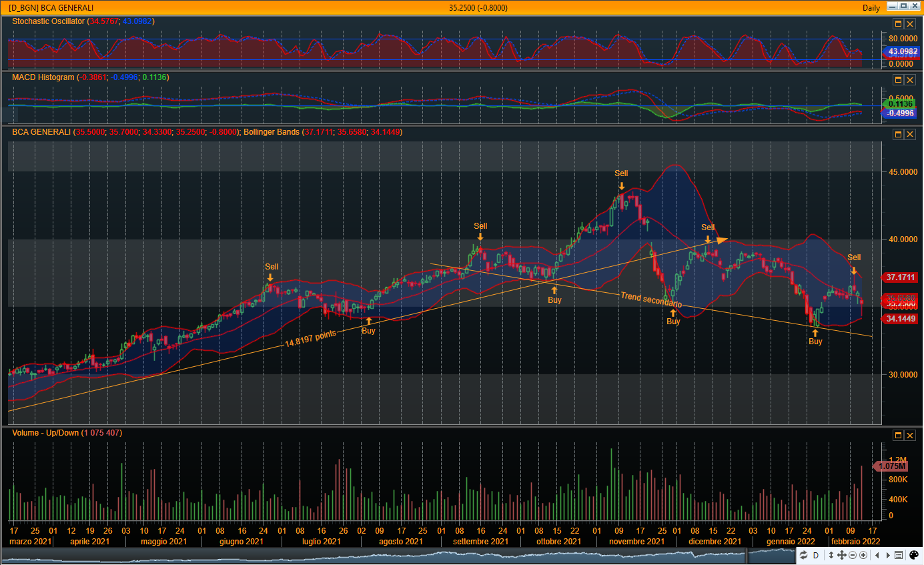Zoom out with the minus icon
This screenshot has width=924, height=565.
click(853, 555)
